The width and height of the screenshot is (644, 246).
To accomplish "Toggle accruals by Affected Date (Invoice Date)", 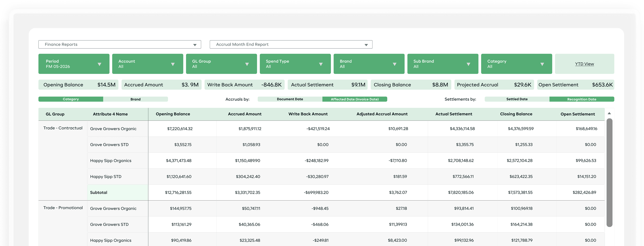I will 355,99.
